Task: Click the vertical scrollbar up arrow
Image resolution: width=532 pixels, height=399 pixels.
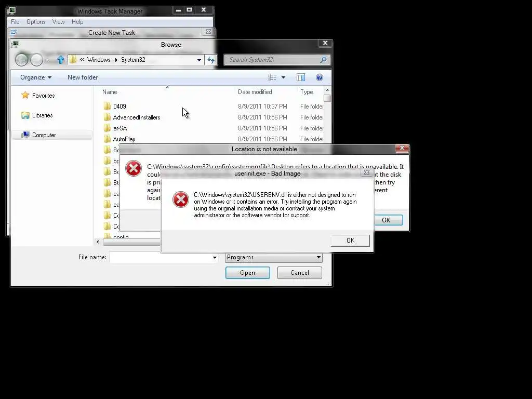Action: [327, 90]
